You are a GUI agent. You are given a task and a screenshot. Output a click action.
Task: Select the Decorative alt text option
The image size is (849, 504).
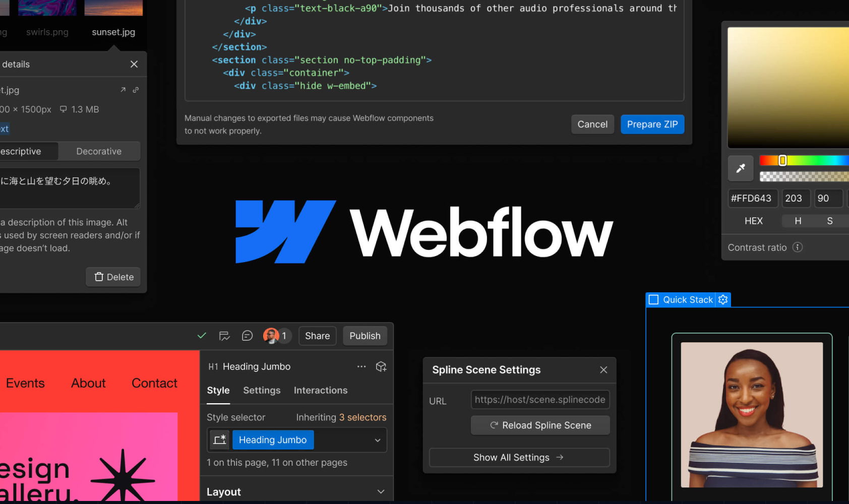99,151
